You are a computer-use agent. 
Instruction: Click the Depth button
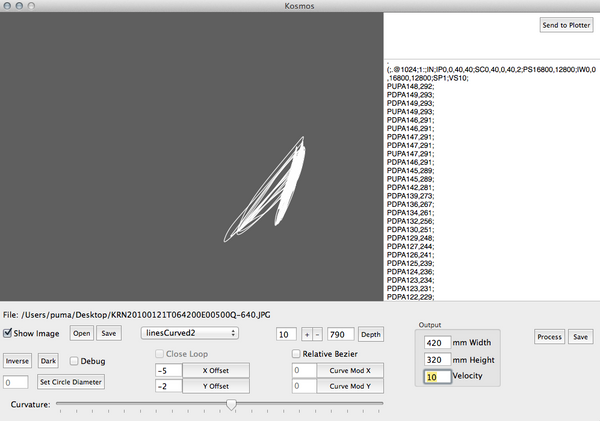370,335
